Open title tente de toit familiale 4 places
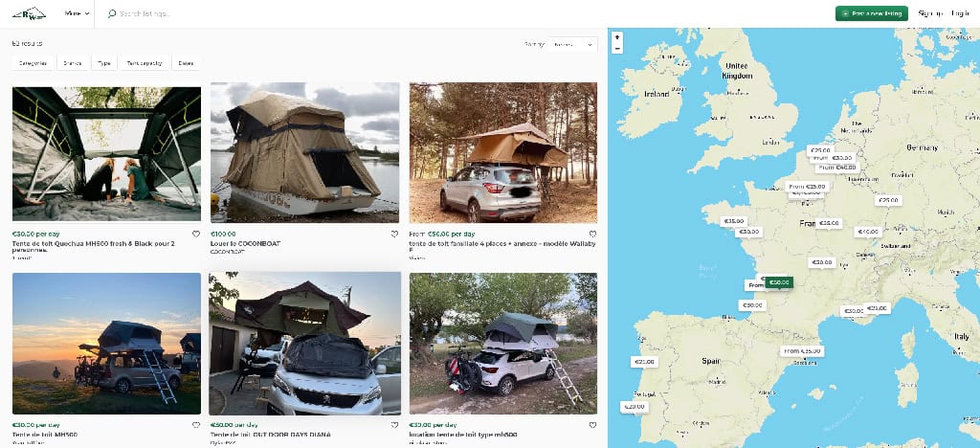 click(x=502, y=246)
